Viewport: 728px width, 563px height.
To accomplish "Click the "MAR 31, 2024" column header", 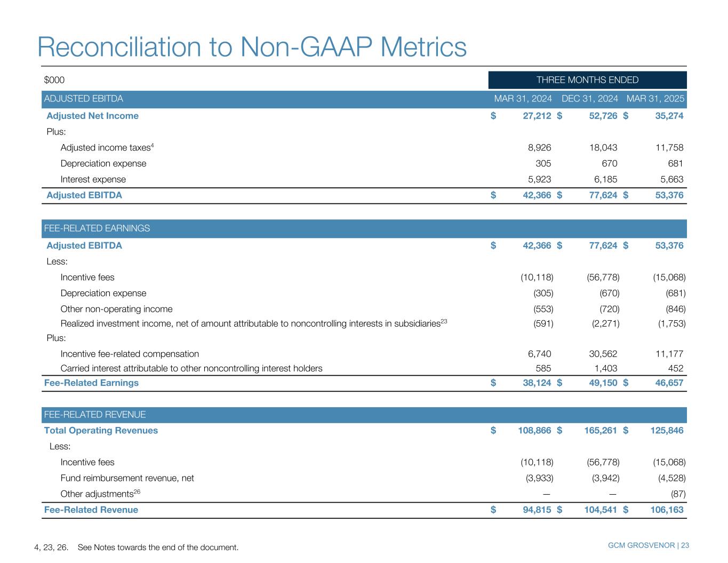I will click(x=523, y=99).
